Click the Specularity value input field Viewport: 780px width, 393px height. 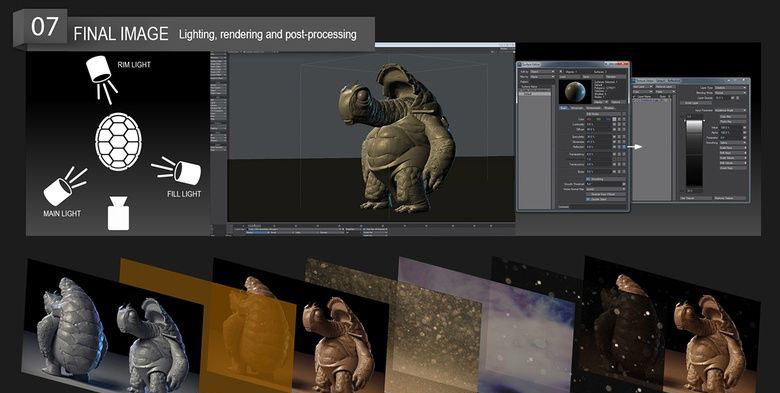click(599, 137)
